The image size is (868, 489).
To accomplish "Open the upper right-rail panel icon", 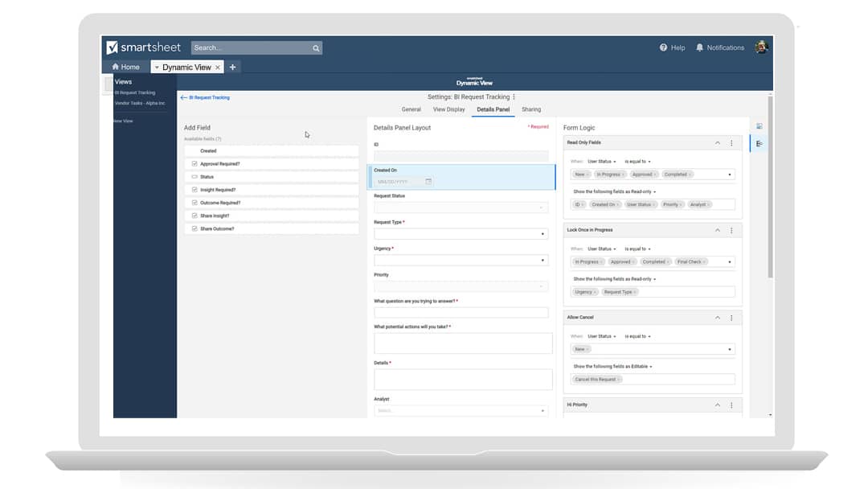I will tap(759, 126).
